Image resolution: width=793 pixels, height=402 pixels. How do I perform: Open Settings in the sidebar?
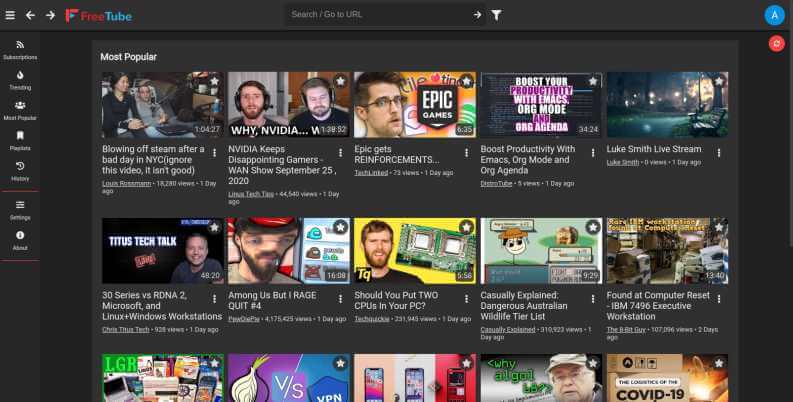[20, 210]
